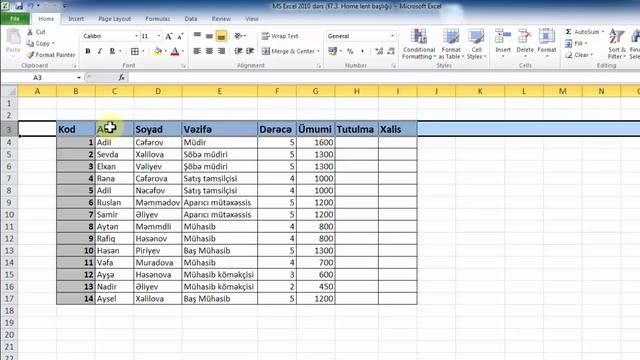Expand the Clipboard dialog launcher
This screenshot has height=360, width=640.
tap(74, 66)
